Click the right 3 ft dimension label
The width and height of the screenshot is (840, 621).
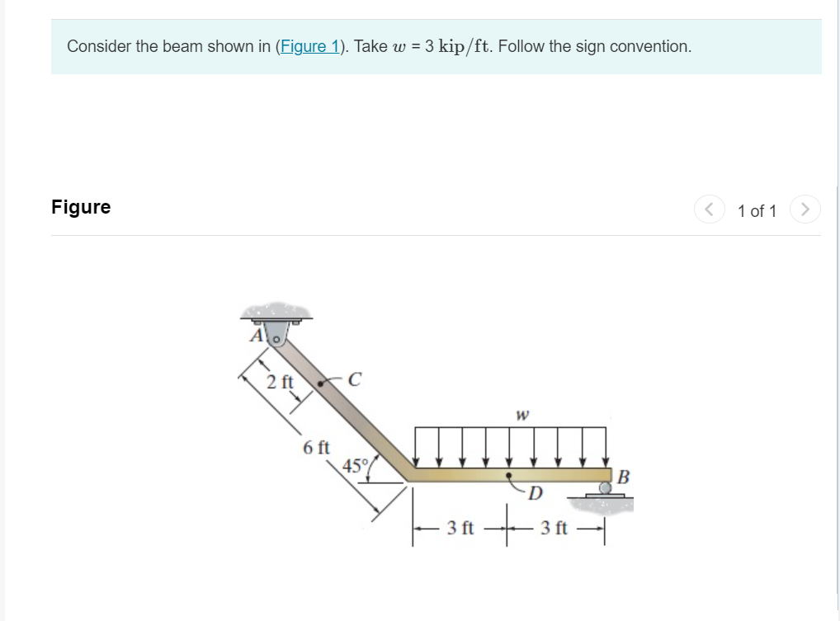point(554,526)
